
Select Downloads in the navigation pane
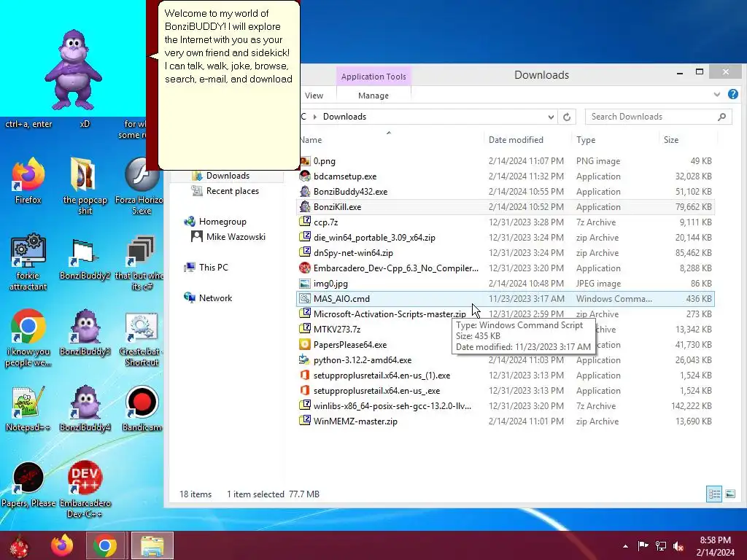point(228,176)
